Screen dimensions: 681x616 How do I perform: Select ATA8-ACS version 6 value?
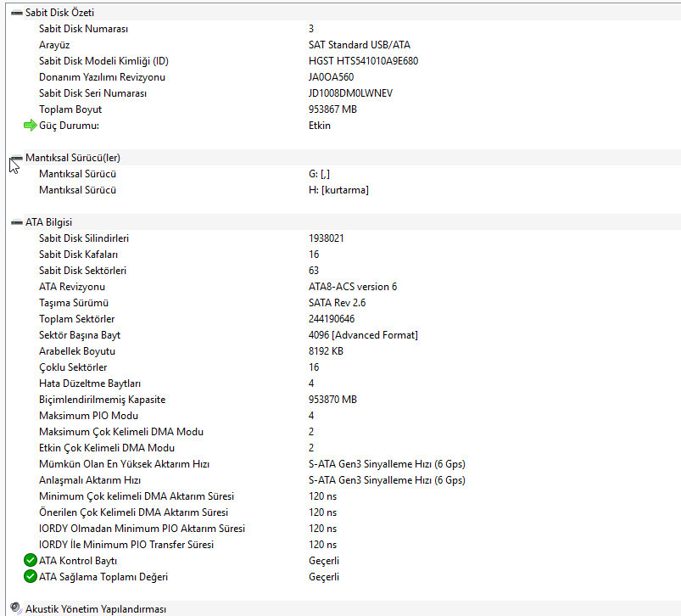coord(353,286)
